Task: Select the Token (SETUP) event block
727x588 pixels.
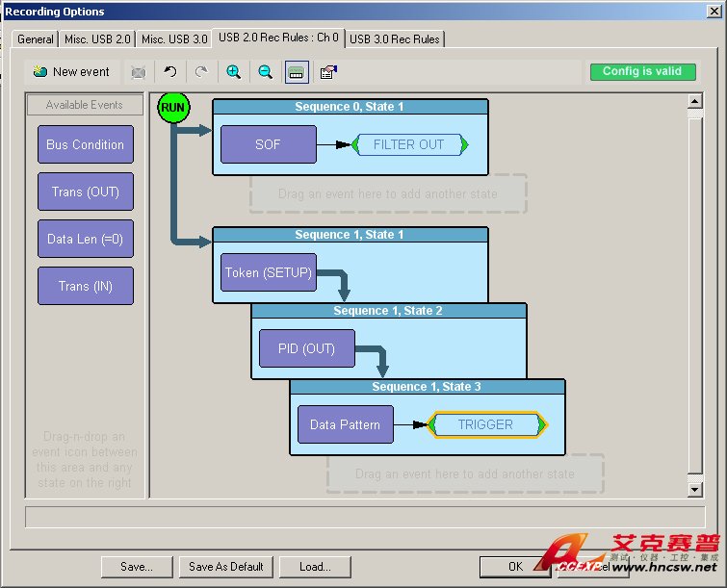Action: tap(269, 272)
